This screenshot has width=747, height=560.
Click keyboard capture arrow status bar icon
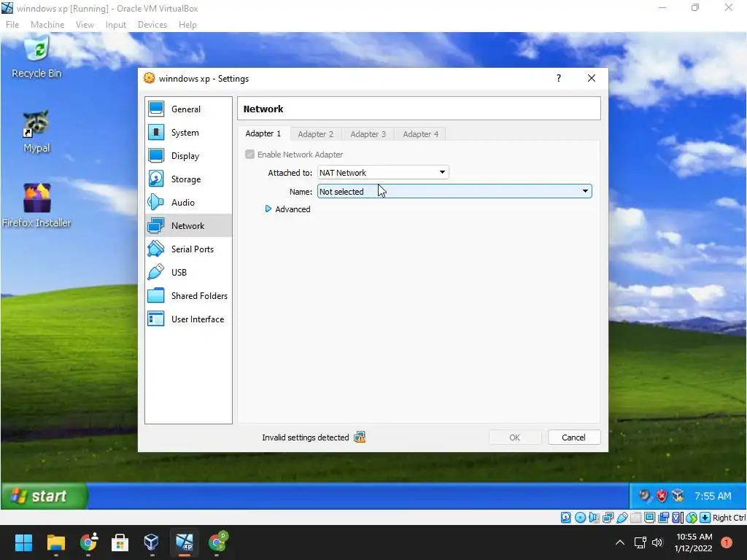coord(705,518)
